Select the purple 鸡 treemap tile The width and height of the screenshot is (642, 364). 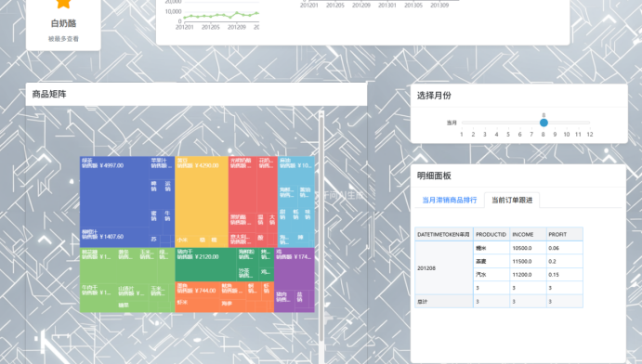(295, 268)
